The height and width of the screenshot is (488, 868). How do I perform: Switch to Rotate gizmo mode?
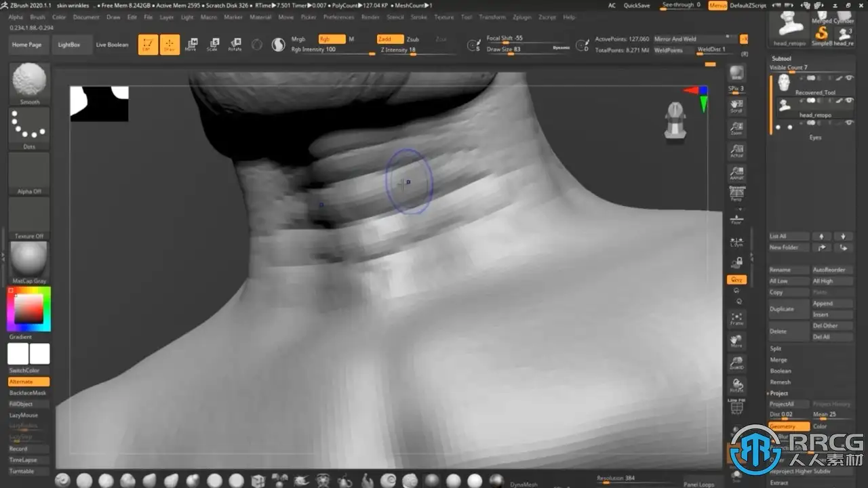coord(235,45)
